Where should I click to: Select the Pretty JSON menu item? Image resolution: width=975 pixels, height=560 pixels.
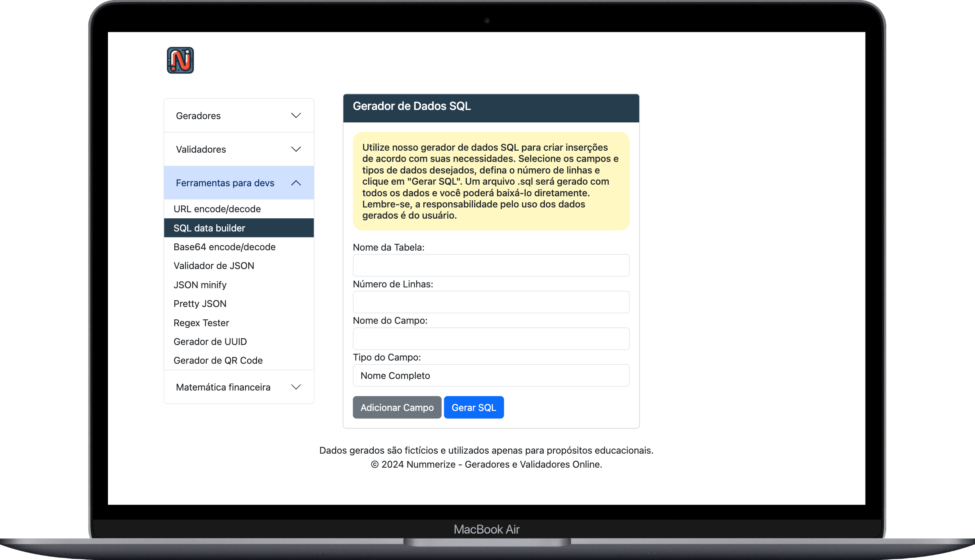199,303
